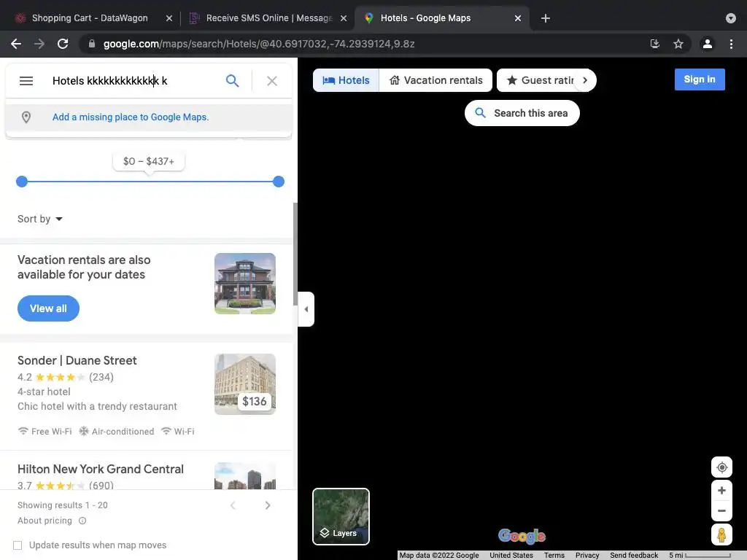Viewport: 747px width, 560px height.
Task: Zoom out the map with minus
Action: (721, 510)
